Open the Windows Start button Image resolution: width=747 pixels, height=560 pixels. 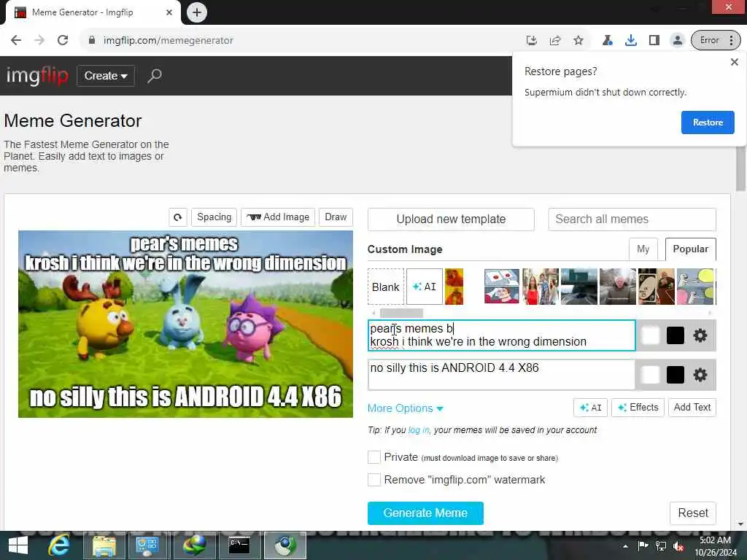[18, 545]
